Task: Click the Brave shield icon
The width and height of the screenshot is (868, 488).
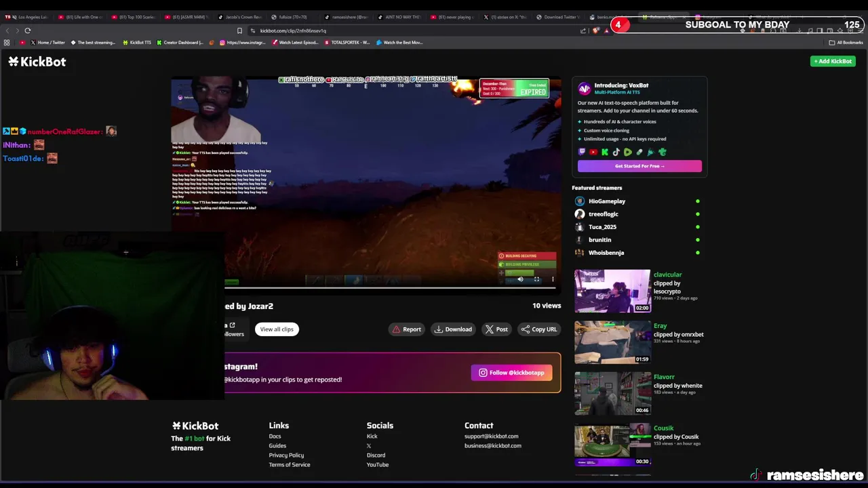Action: 595,30
